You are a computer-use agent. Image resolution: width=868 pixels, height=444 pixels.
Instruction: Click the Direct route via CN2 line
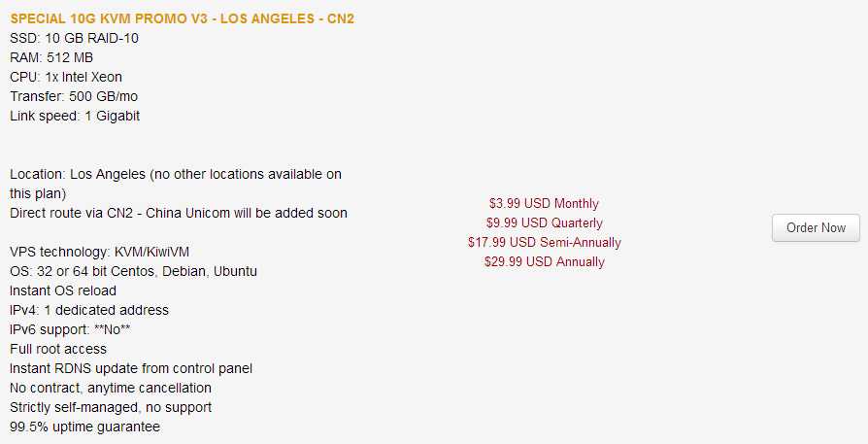[x=179, y=213]
